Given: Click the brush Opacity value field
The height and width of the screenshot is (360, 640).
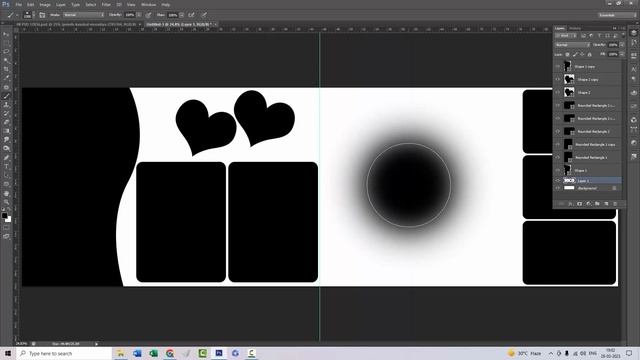Looking at the screenshot, I should click(x=130, y=15).
